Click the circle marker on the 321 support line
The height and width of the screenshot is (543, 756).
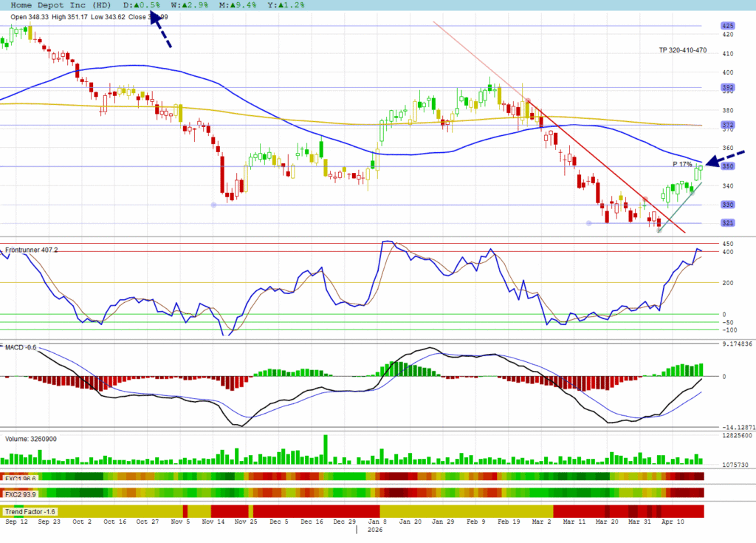click(588, 223)
